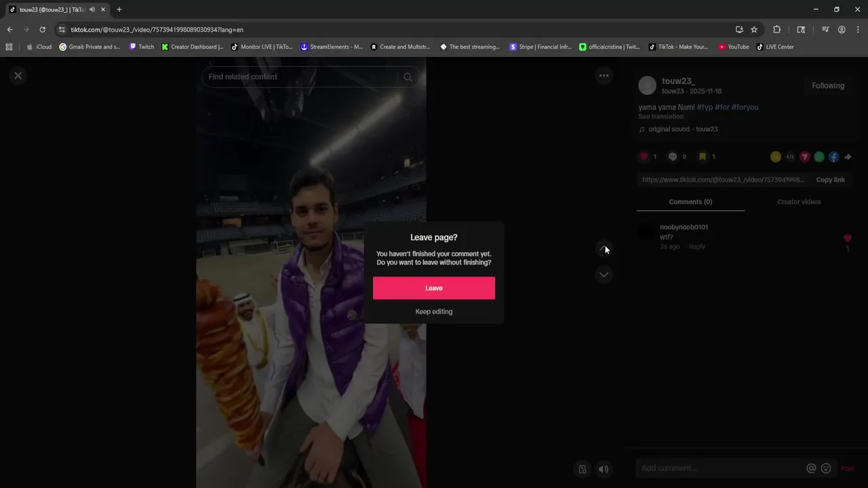Open the three-dot more options menu
This screenshot has height=488, width=868.
604,76
